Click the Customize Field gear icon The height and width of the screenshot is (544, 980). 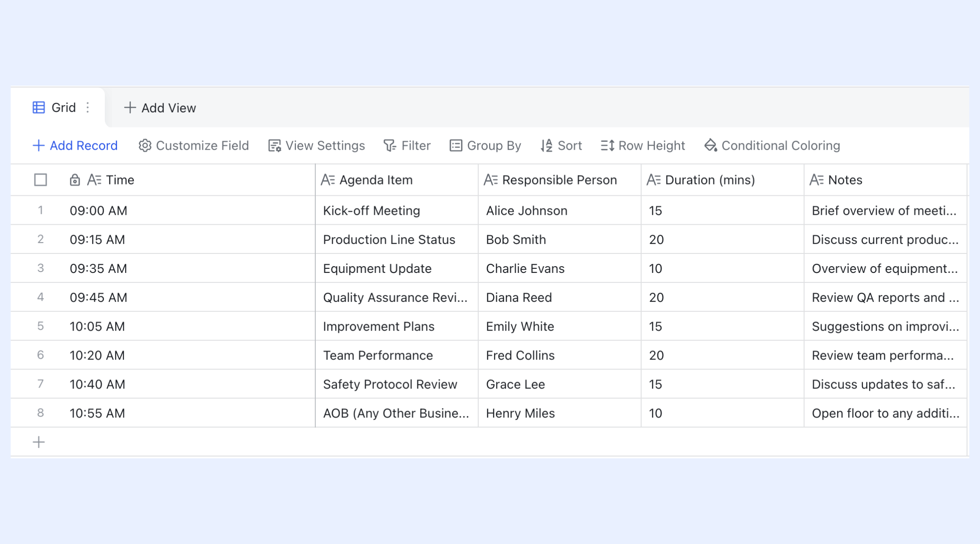click(x=145, y=146)
